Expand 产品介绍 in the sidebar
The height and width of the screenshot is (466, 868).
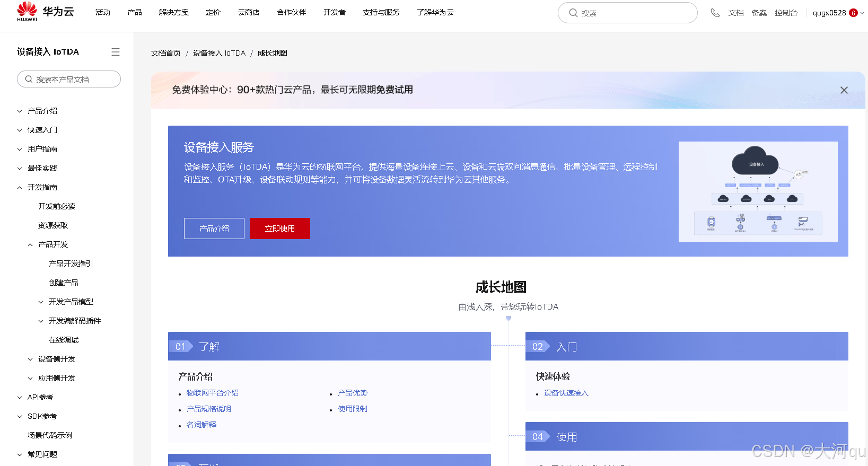click(x=20, y=111)
